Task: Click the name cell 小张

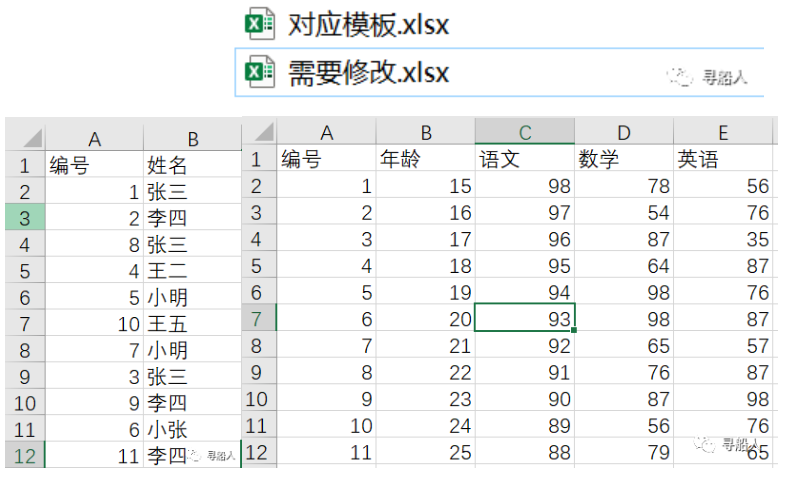Action: click(x=193, y=429)
